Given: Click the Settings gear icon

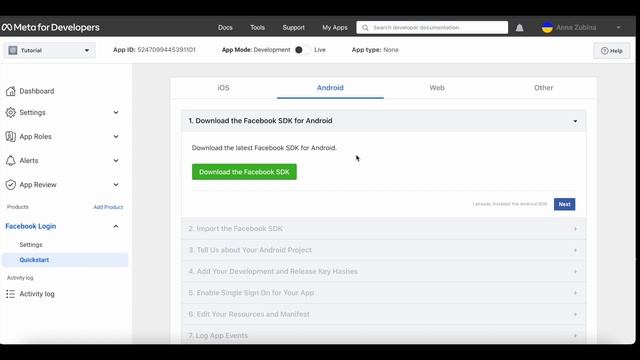Looking at the screenshot, I should 11,112.
